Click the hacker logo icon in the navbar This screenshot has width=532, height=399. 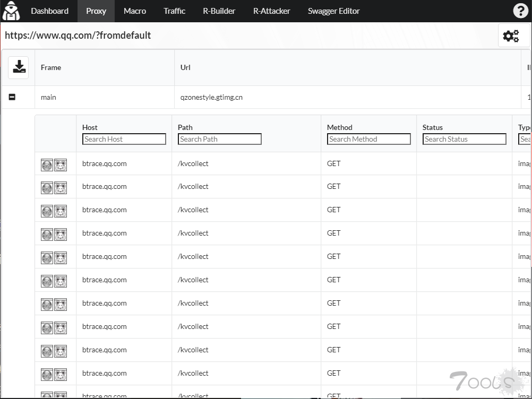[x=11, y=11]
